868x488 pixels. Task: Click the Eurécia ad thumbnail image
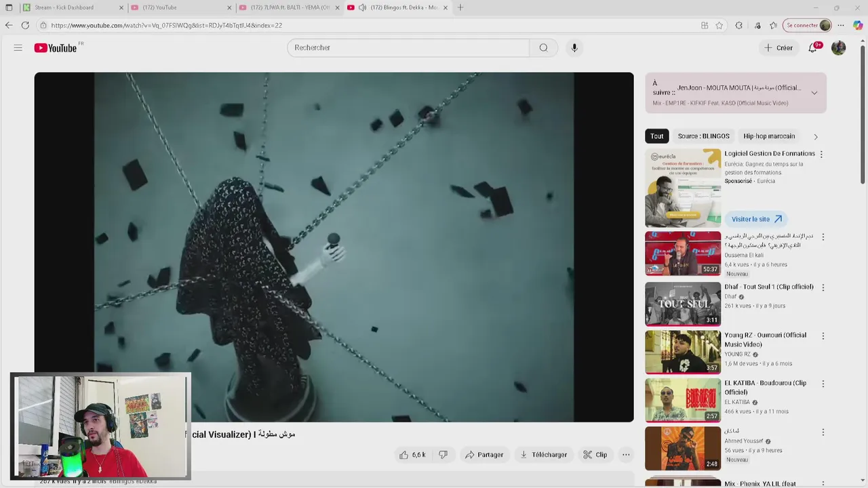point(683,188)
